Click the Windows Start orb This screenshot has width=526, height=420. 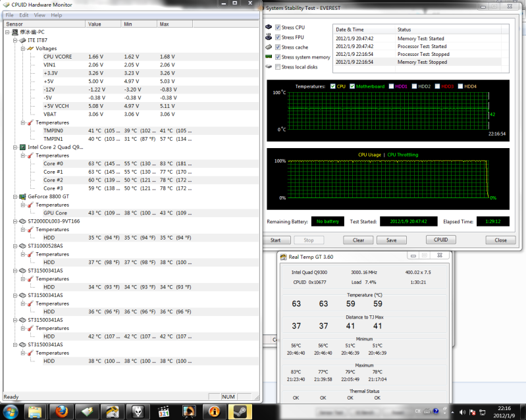pyautogui.click(x=13, y=411)
